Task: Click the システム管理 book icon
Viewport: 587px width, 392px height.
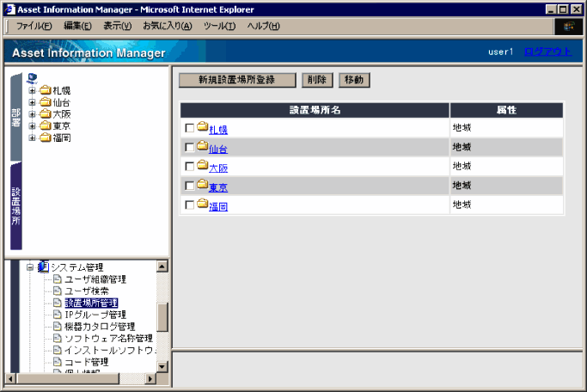Action: tap(44, 266)
